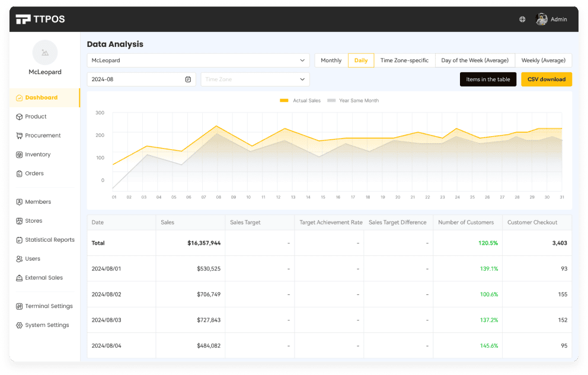Click the System Settings gear icon

coord(19,325)
